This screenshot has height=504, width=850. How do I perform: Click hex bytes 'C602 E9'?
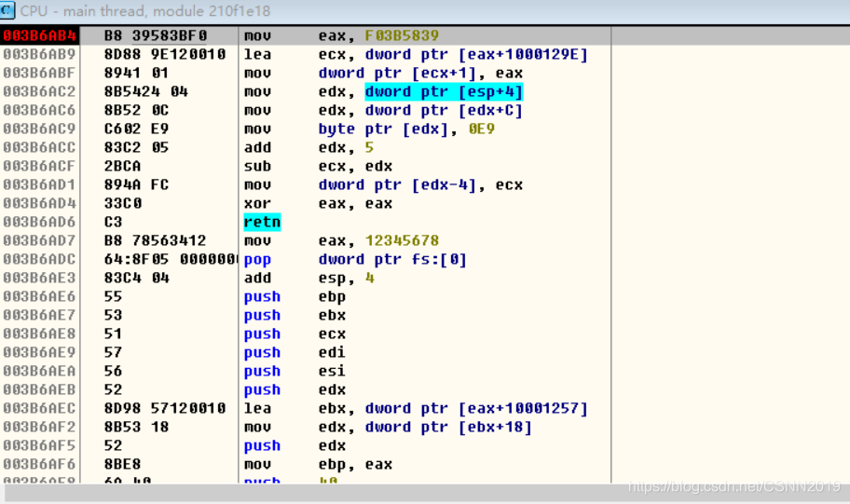[137, 129]
